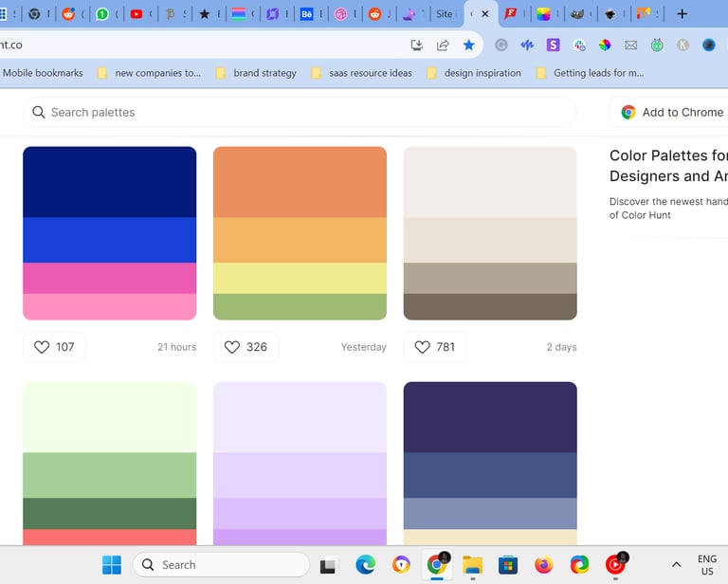Select the pale lavender top of middle bottom palette

[x=300, y=417]
